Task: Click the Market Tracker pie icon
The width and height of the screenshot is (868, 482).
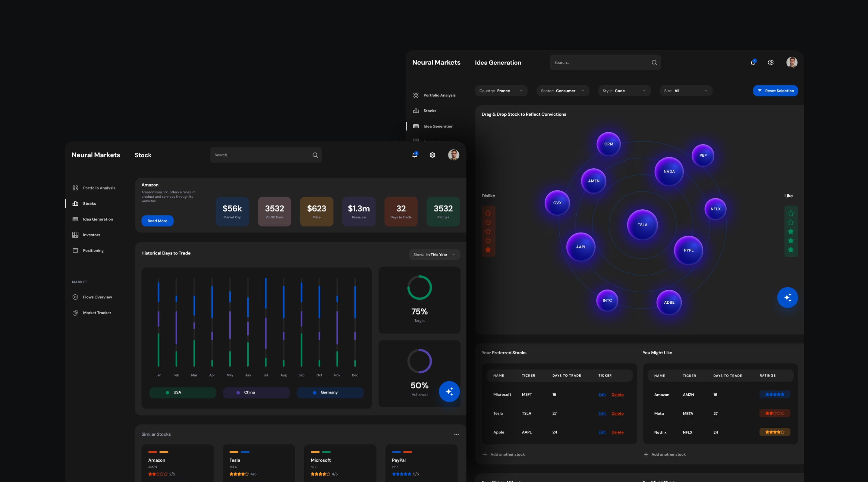Action: coord(75,313)
